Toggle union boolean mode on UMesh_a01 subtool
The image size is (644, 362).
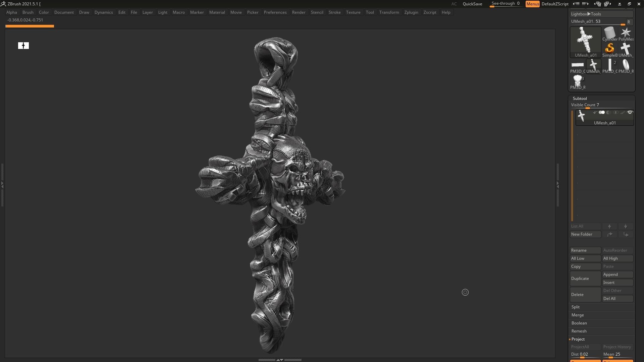[x=602, y=113]
